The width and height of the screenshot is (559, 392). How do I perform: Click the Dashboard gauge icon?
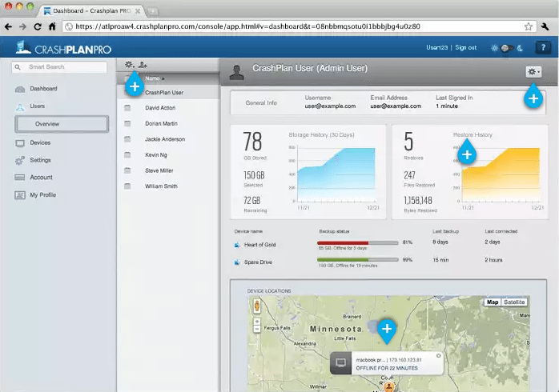pos(20,89)
